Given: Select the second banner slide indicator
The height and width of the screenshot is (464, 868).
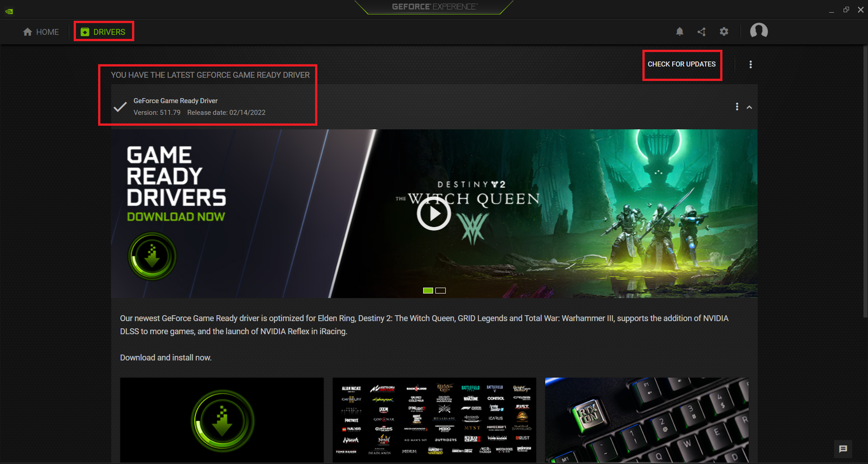Looking at the screenshot, I should pyautogui.click(x=441, y=290).
